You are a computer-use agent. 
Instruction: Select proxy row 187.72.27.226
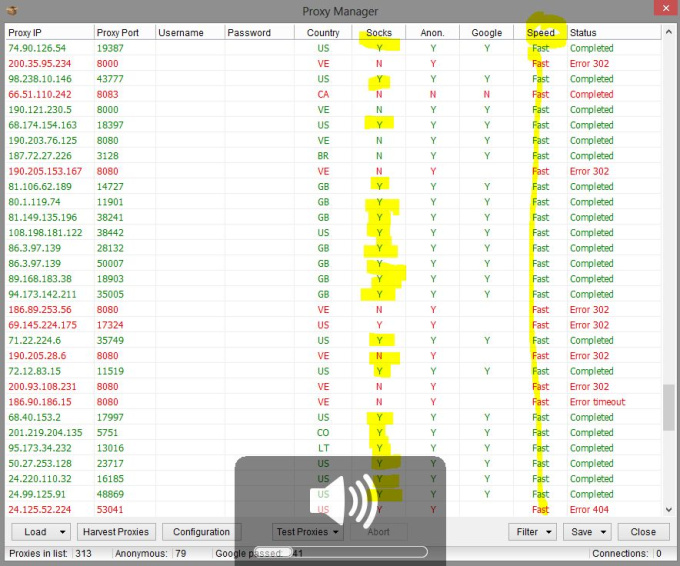click(x=333, y=156)
